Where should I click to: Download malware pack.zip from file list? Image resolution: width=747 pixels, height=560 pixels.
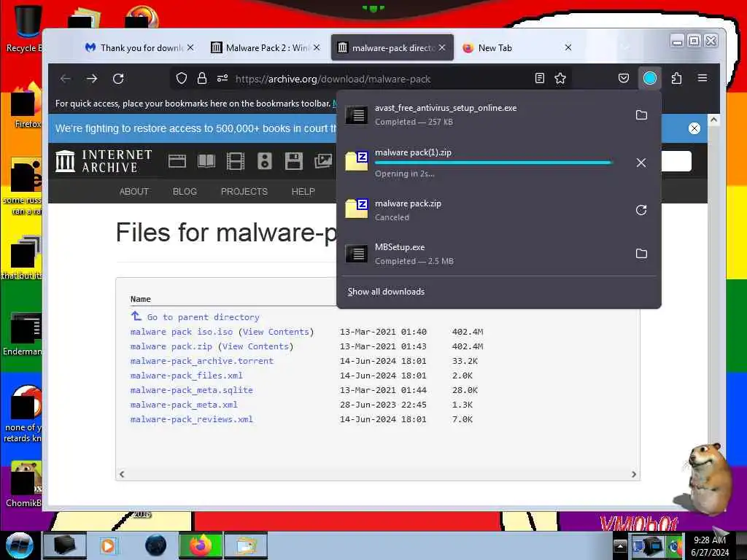[x=171, y=346]
